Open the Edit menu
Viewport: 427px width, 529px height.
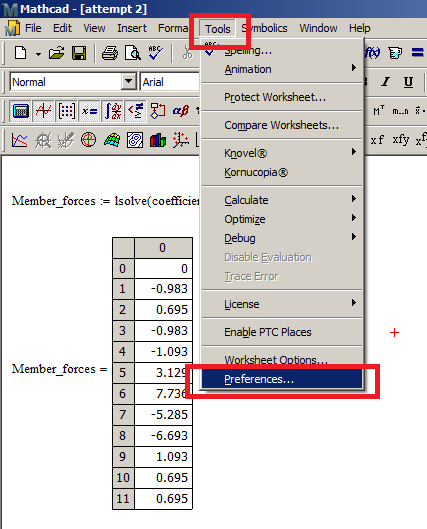62,28
